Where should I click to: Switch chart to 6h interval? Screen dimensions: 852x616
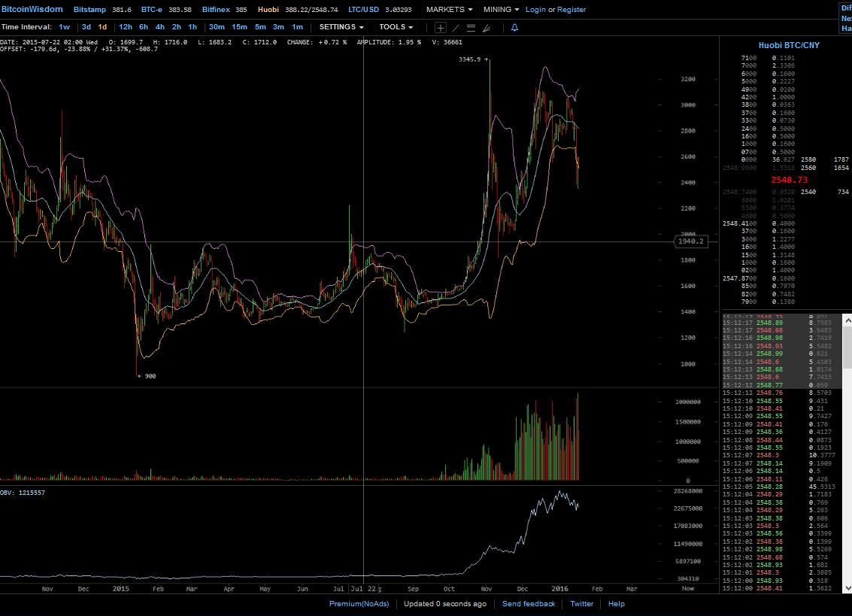[142, 26]
